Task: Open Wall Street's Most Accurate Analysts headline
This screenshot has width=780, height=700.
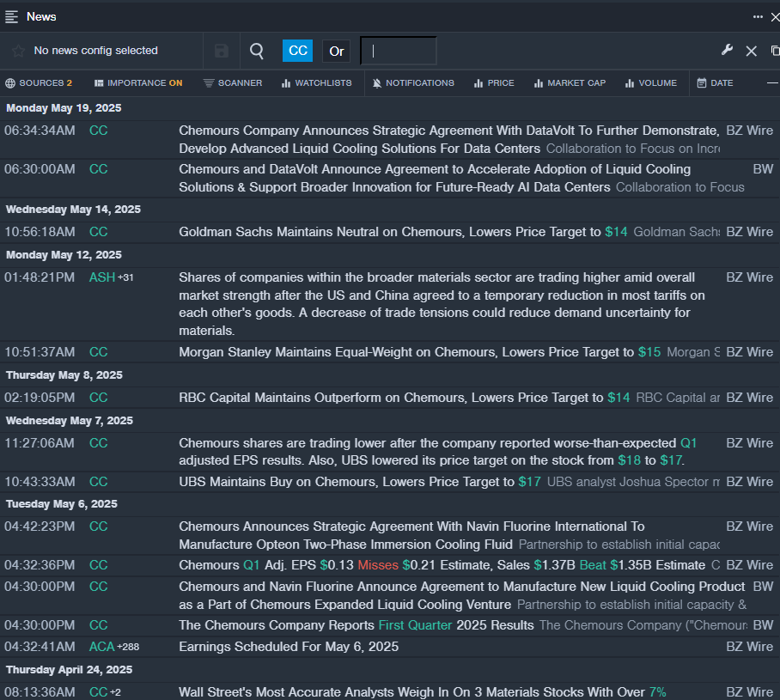Action: (423, 692)
